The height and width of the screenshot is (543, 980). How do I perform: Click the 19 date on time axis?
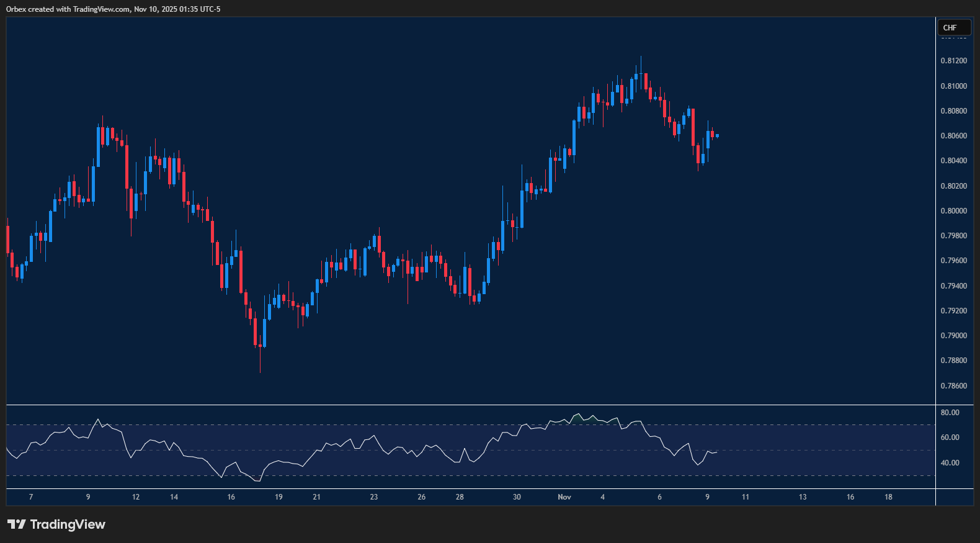pyautogui.click(x=278, y=497)
